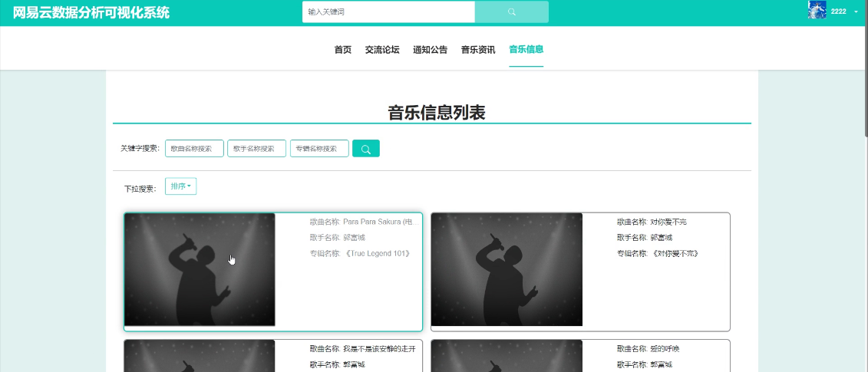This screenshot has height=372, width=868.
Task: Open the 我是不是该安静的走开 song thumbnail
Action: point(200,356)
